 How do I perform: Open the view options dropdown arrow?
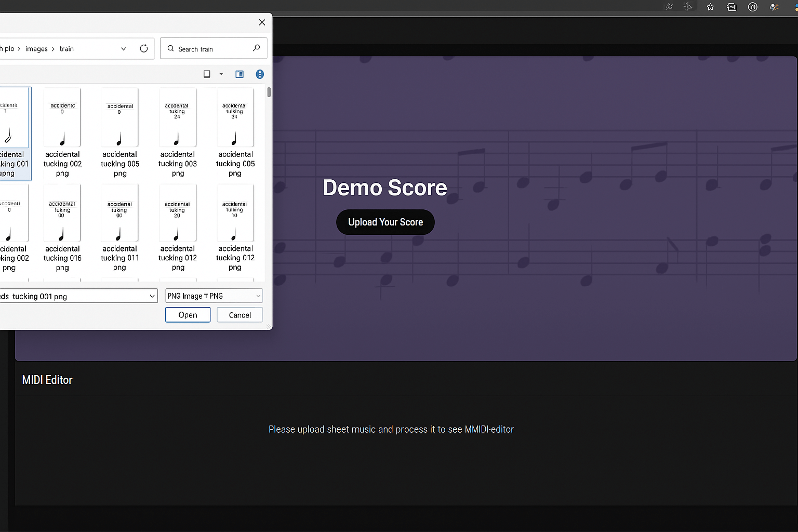[x=221, y=74]
